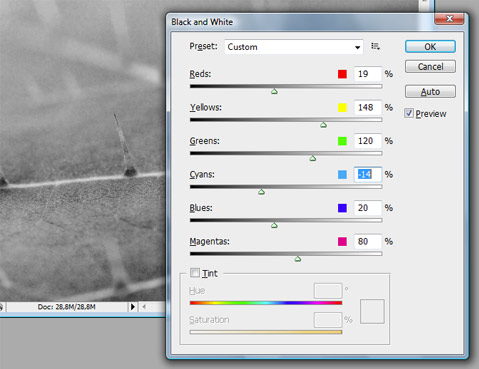This screenshot has height=369, width=479.
Task: Click the Auto button
Action: click(x=430, y=92)
